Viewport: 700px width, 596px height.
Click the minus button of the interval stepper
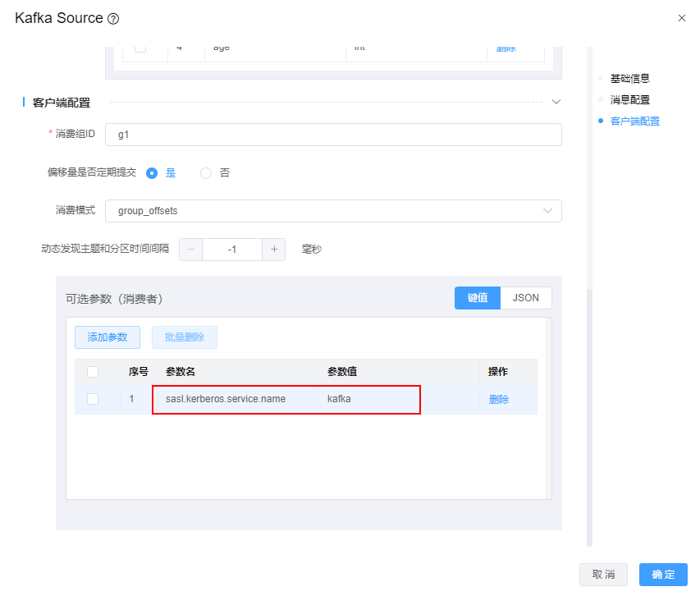(x=190, y=250)
